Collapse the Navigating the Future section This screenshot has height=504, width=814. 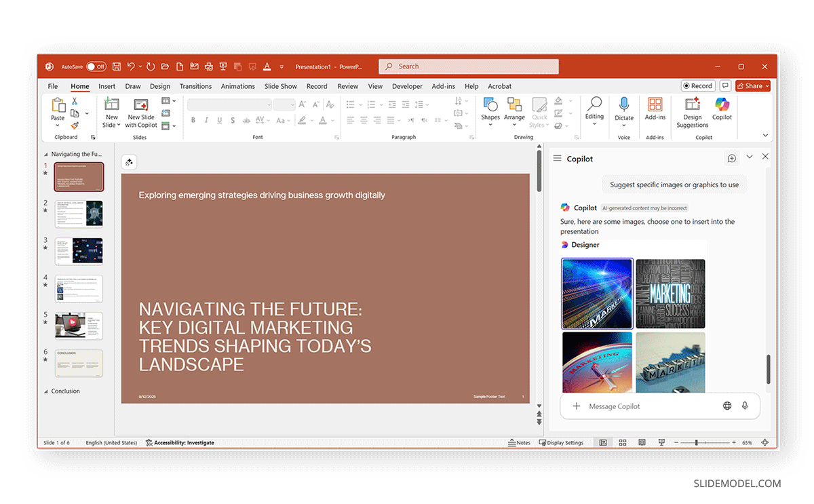pos(46,154)
